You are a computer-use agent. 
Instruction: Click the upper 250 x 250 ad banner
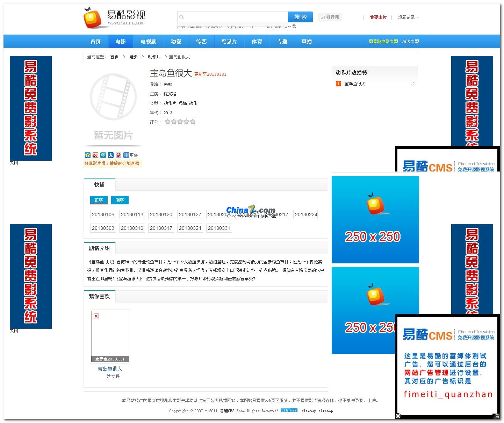coord(375,220)
